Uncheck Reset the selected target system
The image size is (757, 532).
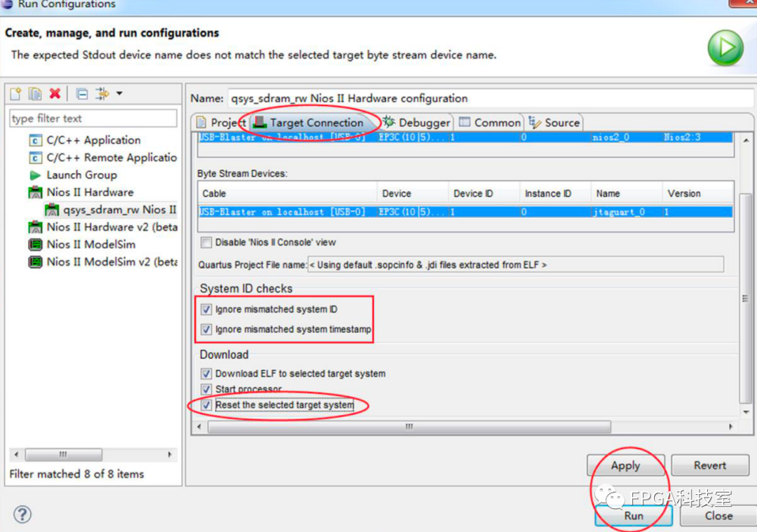pos(206,405)
